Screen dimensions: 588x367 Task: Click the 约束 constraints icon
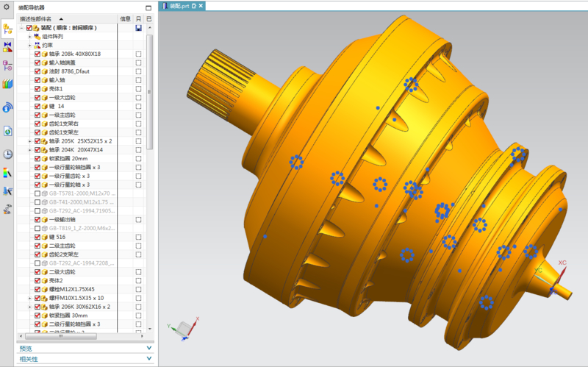pyautogui.click(x=37, y=45)
